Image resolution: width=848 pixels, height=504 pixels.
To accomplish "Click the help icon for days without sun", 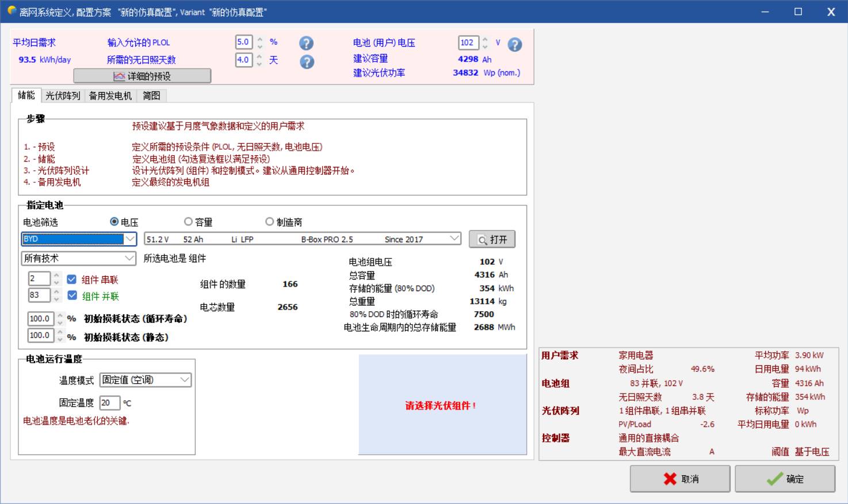I will tap(307, 62).
